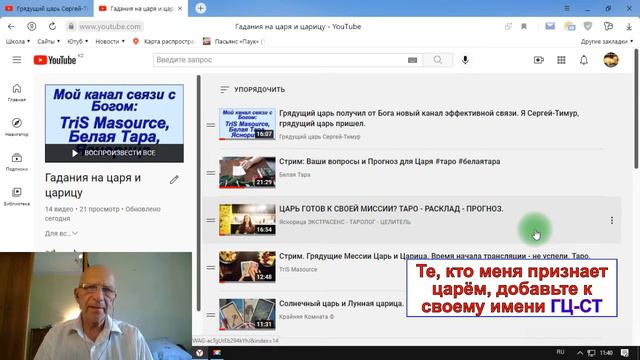Expand the Сайты bookmarks folder

49,41
